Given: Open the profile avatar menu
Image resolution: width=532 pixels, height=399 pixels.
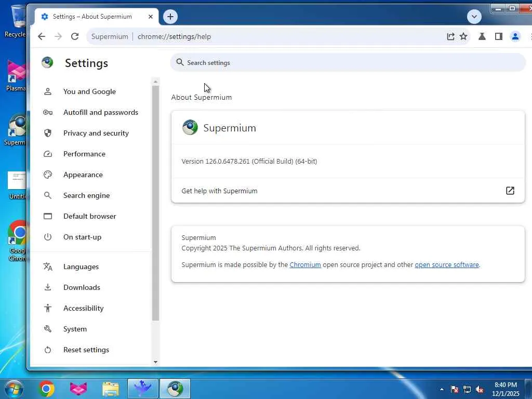Looking at the screenshot, I should pyautogui.click(x=515, y=36).
